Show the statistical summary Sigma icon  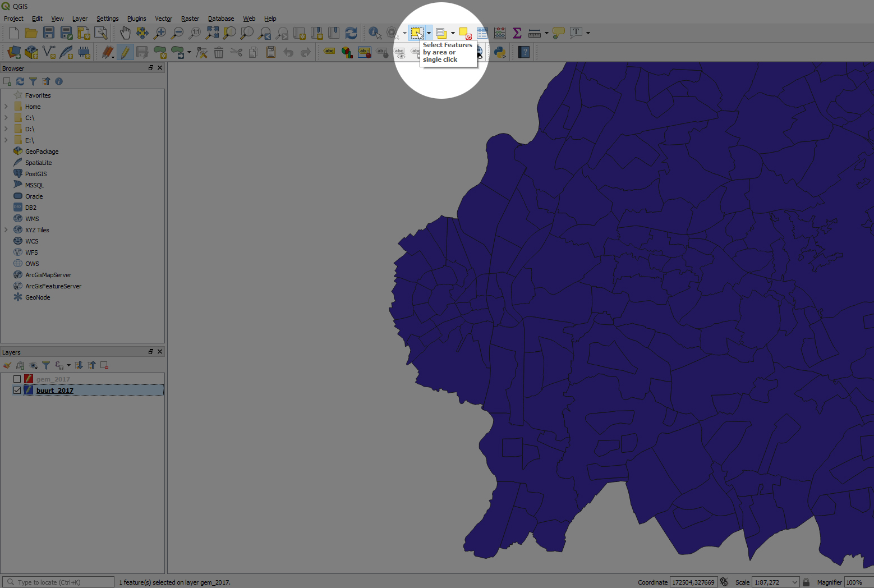517,33
